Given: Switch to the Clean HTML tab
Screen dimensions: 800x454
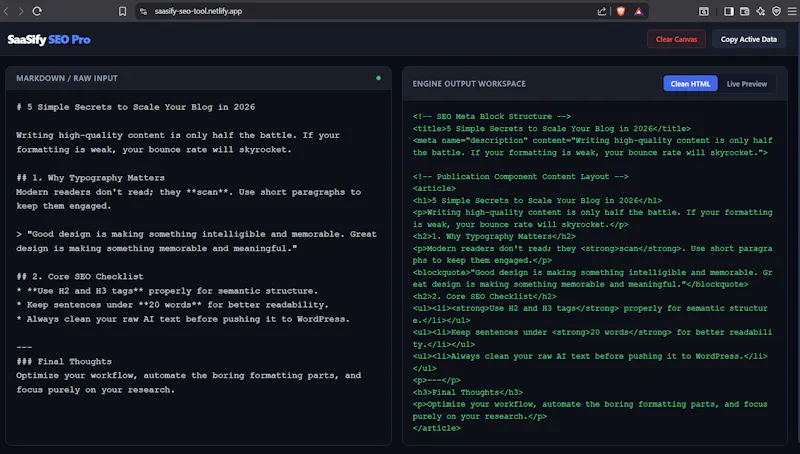Looking at the screenshot, I should point(690,84).
